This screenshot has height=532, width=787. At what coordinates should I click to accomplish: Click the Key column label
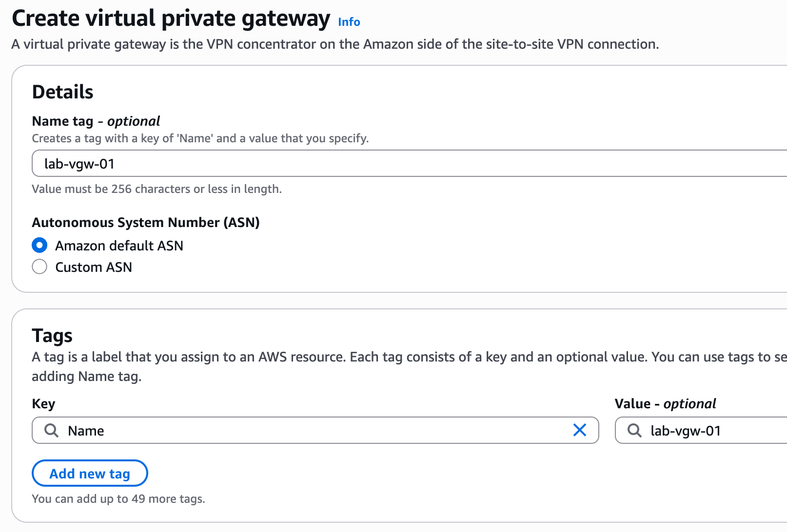(x=43, y=403)
